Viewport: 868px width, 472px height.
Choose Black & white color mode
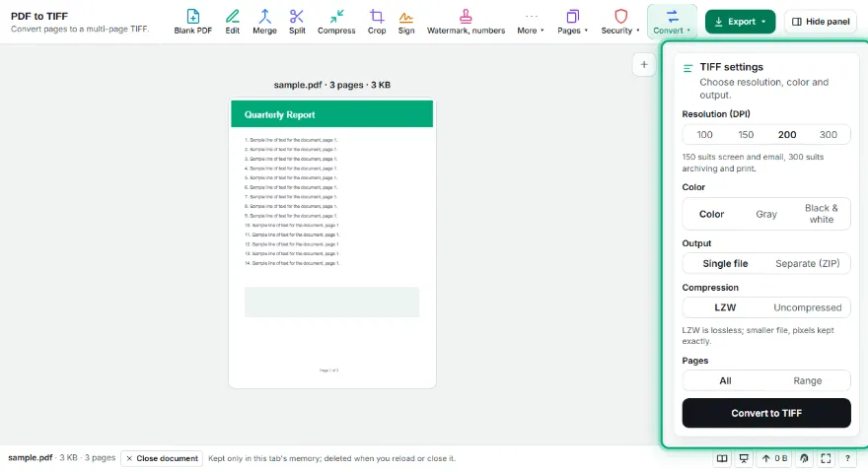(821, 214)
